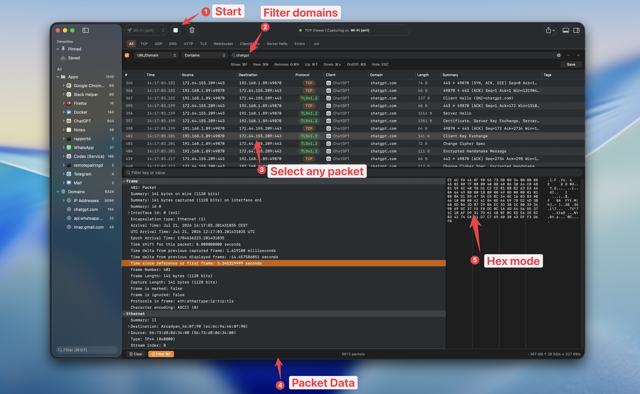Click the Telegram app icon in sidebar
Screen dimensions: 640x394
tap(69, 174)
